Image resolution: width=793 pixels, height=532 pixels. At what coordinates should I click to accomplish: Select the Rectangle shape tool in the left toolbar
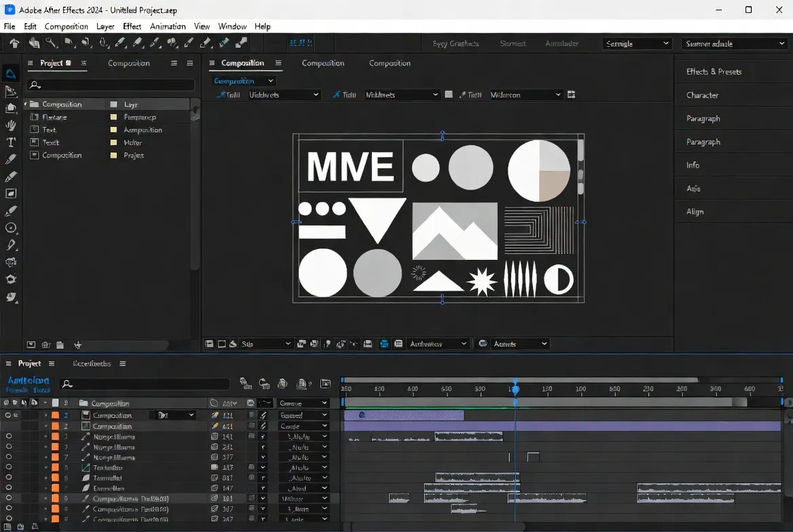tap(11, 193)
